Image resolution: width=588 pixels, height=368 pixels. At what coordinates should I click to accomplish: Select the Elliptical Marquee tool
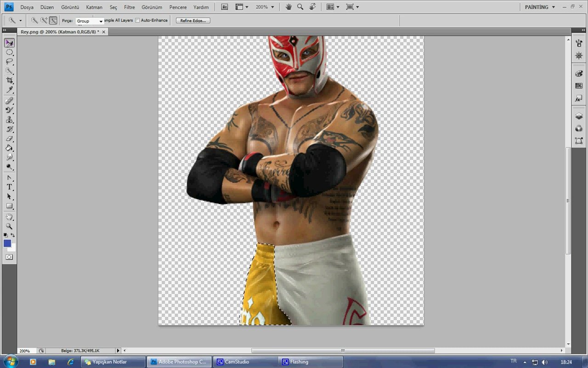coord(9,52)
